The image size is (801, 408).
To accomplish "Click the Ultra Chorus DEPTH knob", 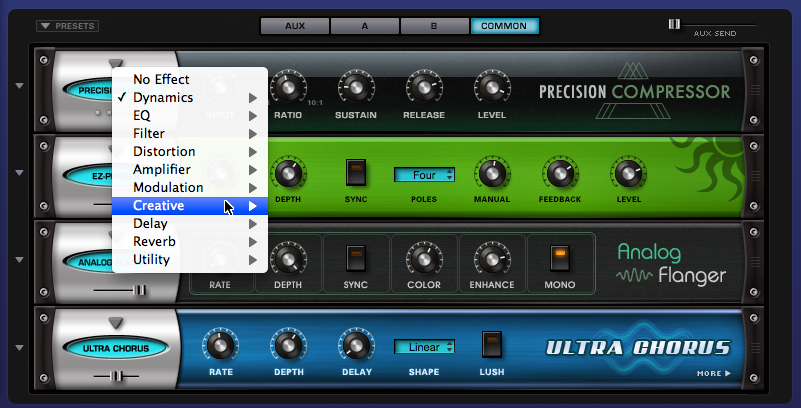I will point(288,345).
